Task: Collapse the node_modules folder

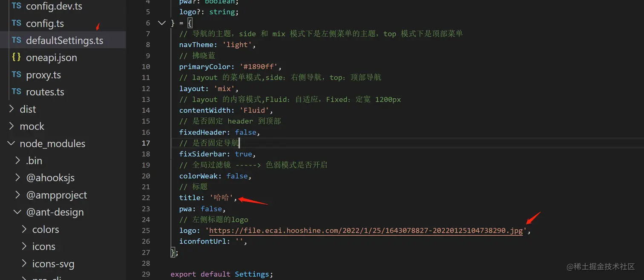Action: [11, 143]
